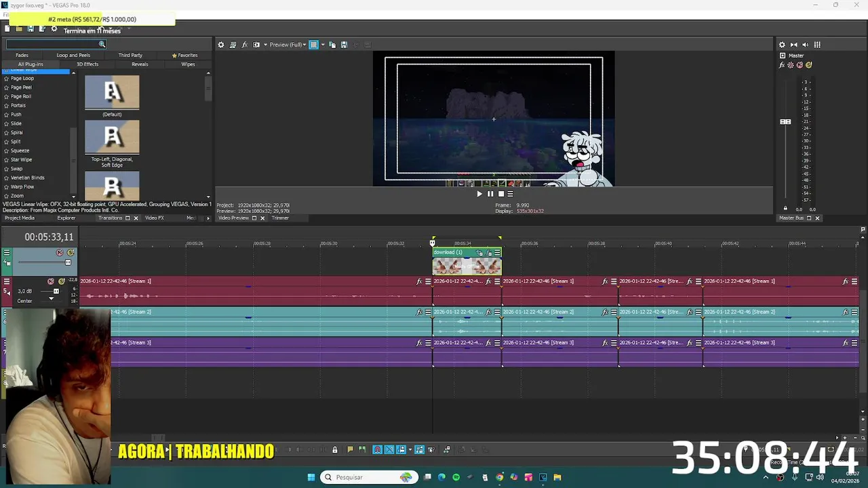
Task: Select the Wipes category tab
Action: (x=188, y=64)
